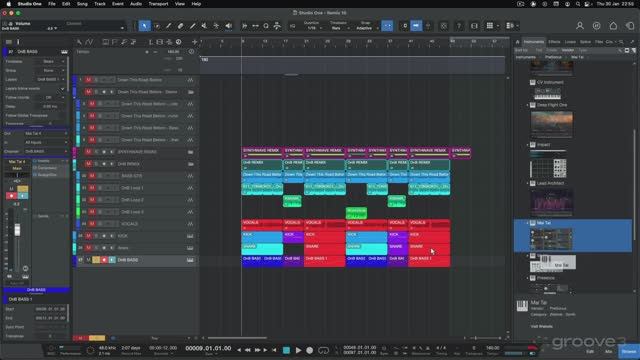Open the All Inputs dropdown

pos(45,142)
